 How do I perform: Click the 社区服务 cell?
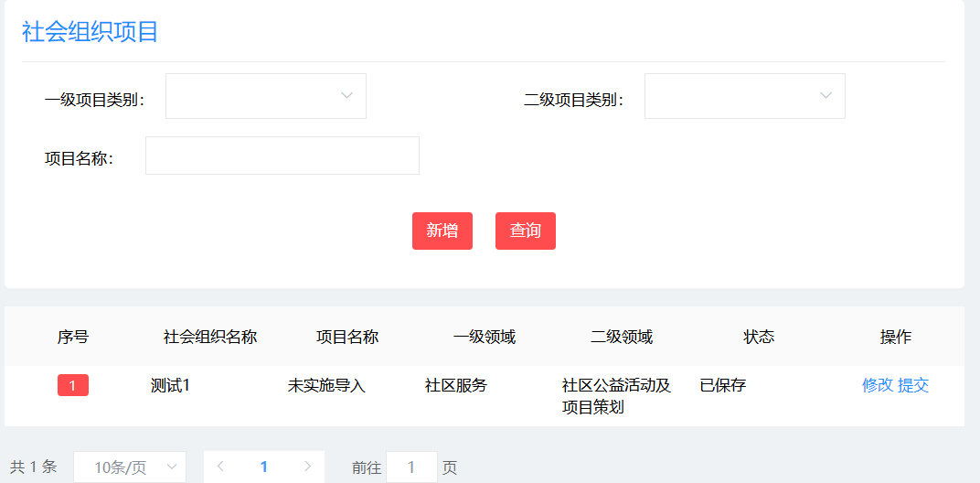pyautogui.click(x=455, y=385)
